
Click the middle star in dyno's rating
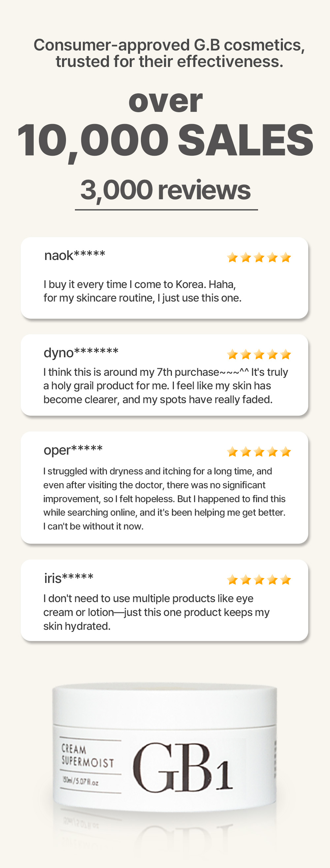coord(259,354)
